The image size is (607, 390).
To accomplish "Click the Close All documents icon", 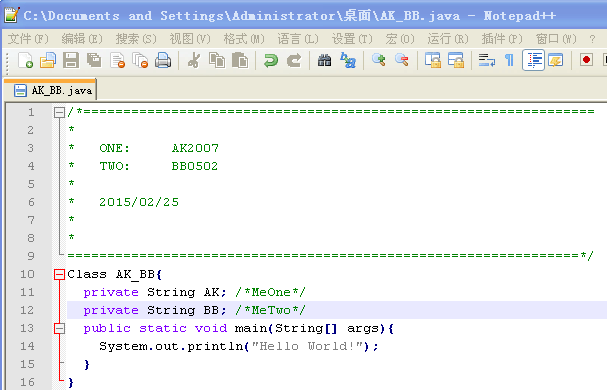I will (140, 60).
